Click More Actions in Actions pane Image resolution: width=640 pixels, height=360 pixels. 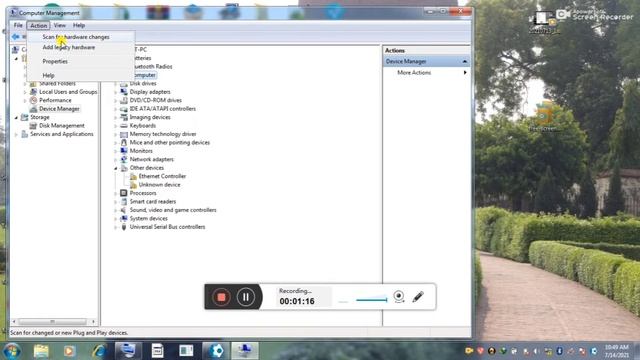tap(414, 73)
